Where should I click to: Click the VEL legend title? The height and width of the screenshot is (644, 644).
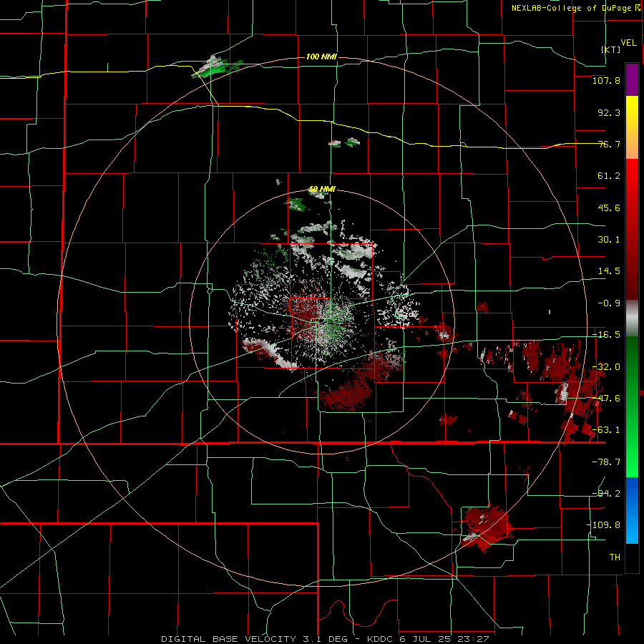(x=628, y=42)
